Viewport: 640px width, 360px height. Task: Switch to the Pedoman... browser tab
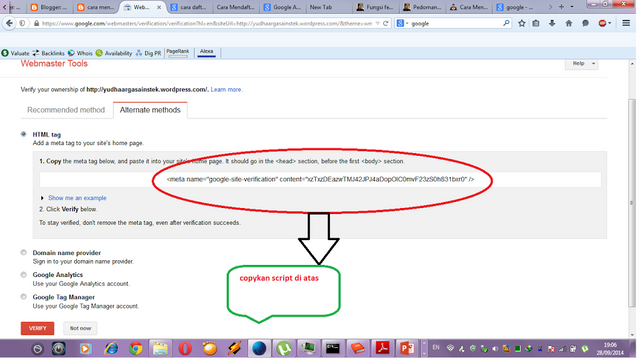click(422, 7)
